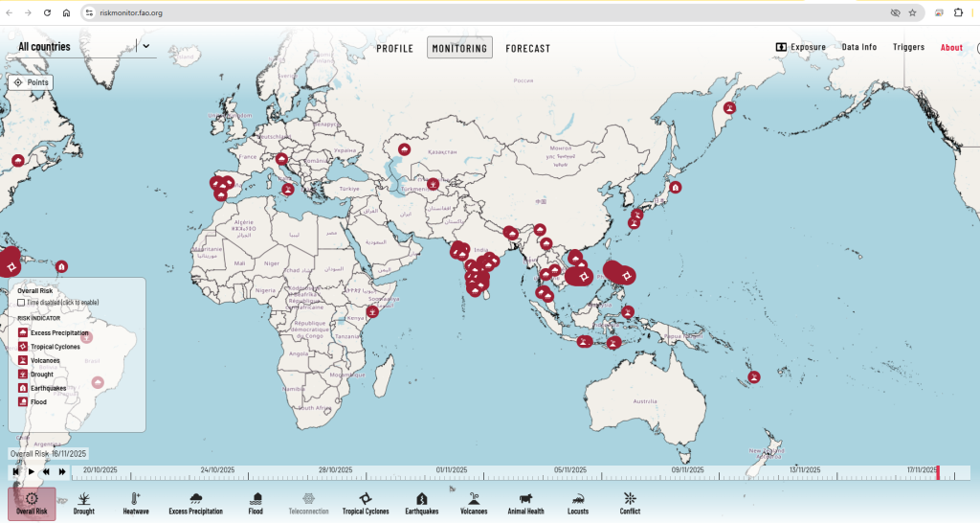Click the All countries selector field

75,46
